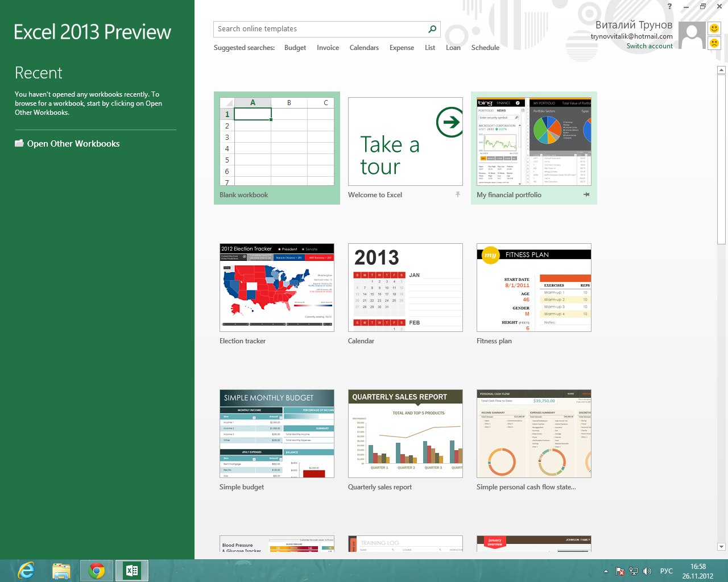Send a frown feedback icon
Screen dimensions: 728x582
[x=714, y=43]
